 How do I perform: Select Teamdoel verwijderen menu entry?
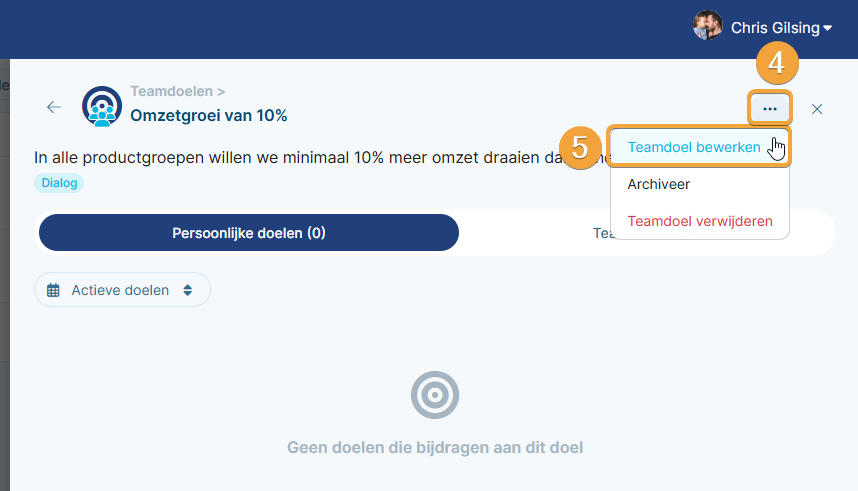click(700, 221)
